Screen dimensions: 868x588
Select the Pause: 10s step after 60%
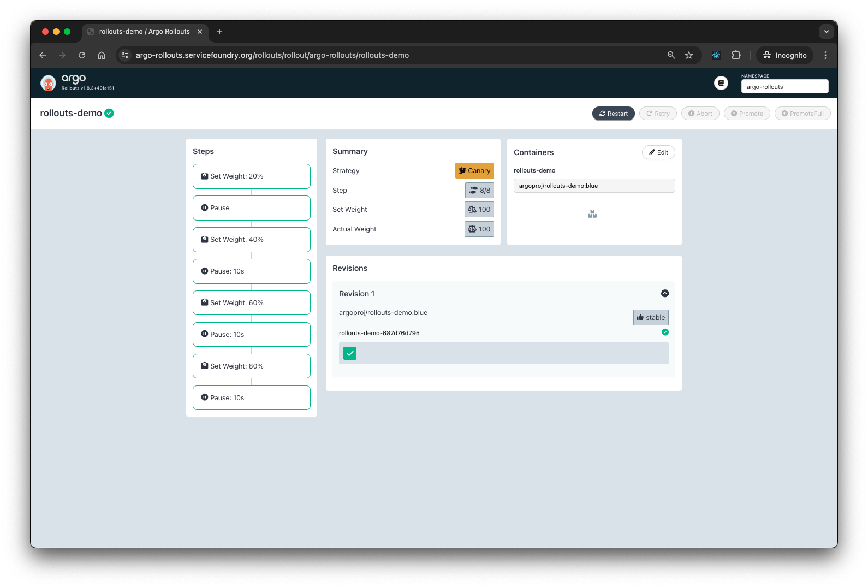252,335
